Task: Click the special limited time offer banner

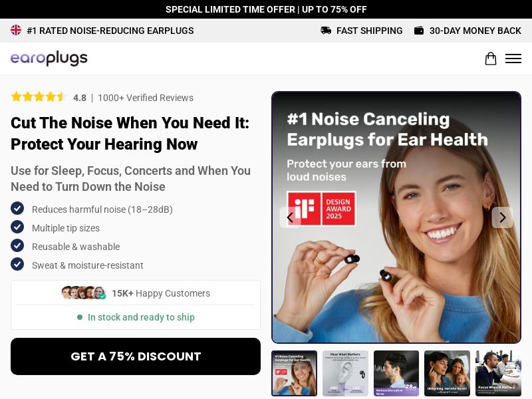Action: (266, 9)
